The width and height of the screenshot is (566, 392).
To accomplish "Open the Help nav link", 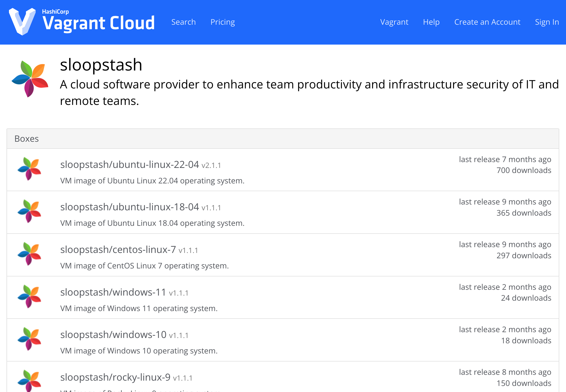I will point(431,22).
